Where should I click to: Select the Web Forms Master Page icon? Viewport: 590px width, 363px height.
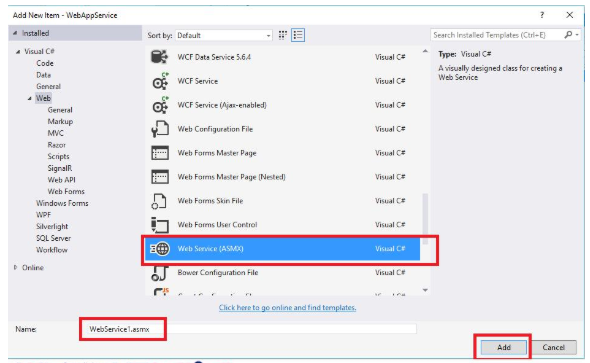coord(160,153)
